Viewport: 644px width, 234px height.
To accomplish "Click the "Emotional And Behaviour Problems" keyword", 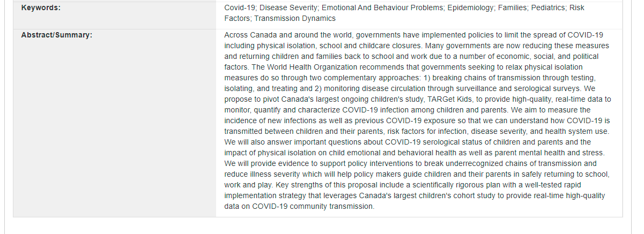I will point(382,8).
